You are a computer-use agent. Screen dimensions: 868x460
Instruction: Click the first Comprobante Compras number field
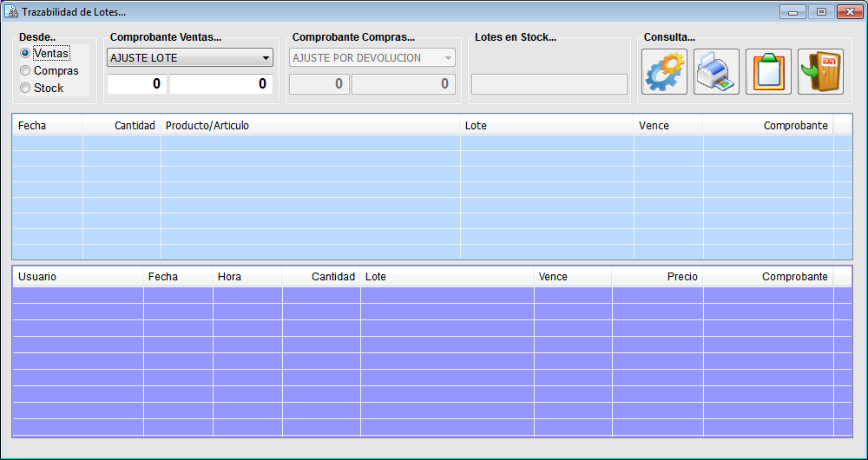(x=319, y=84)
